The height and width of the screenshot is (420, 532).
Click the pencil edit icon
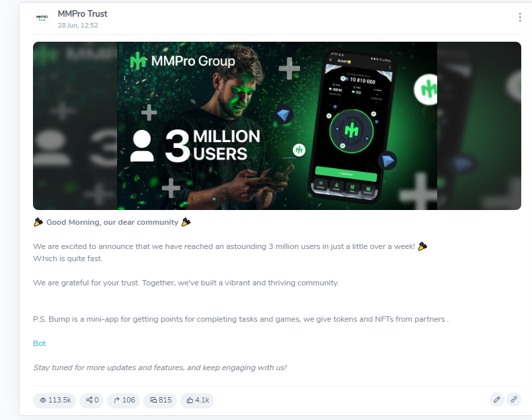(x=497, y=400)
